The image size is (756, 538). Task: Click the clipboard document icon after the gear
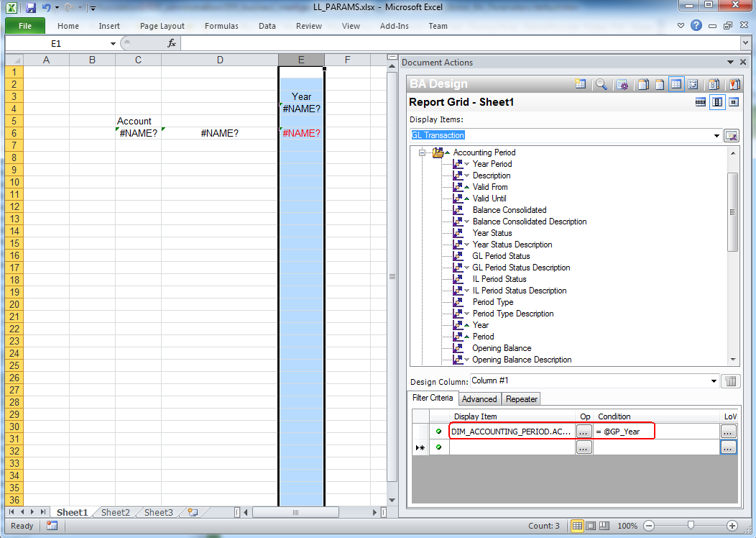click(644, 84)
